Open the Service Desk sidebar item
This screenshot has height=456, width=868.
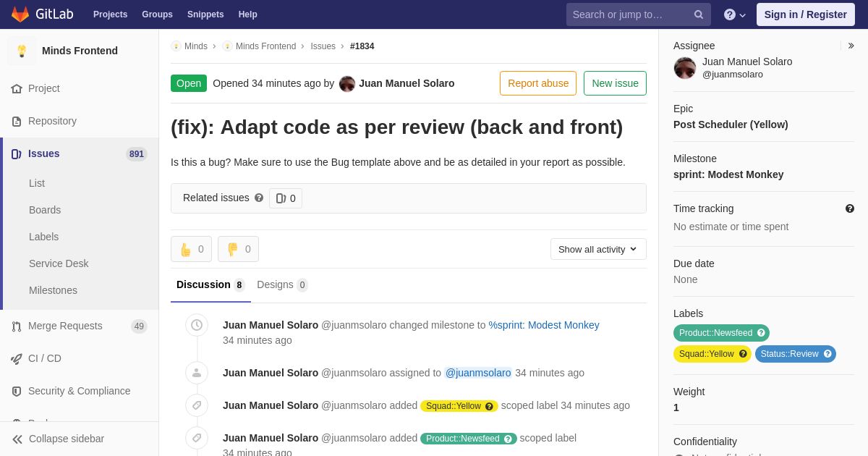59,263
